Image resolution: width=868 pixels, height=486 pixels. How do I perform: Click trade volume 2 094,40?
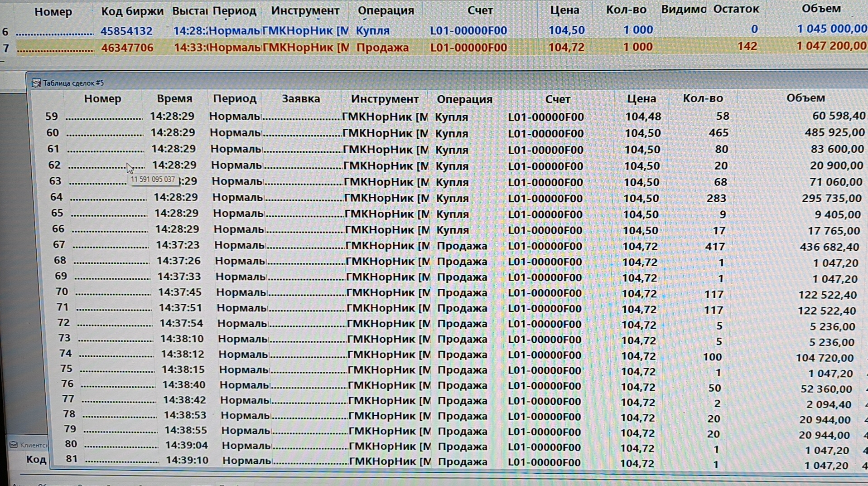829,404
